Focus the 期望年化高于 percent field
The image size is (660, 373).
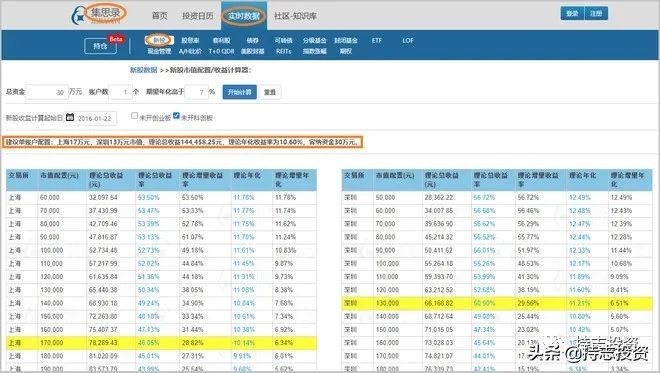point(196,92)
